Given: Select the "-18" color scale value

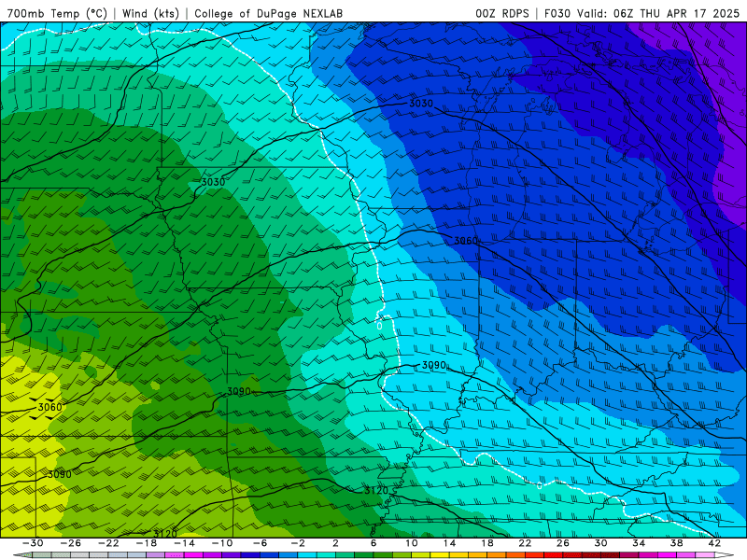Looking at the screenshot, I should 147,543.
